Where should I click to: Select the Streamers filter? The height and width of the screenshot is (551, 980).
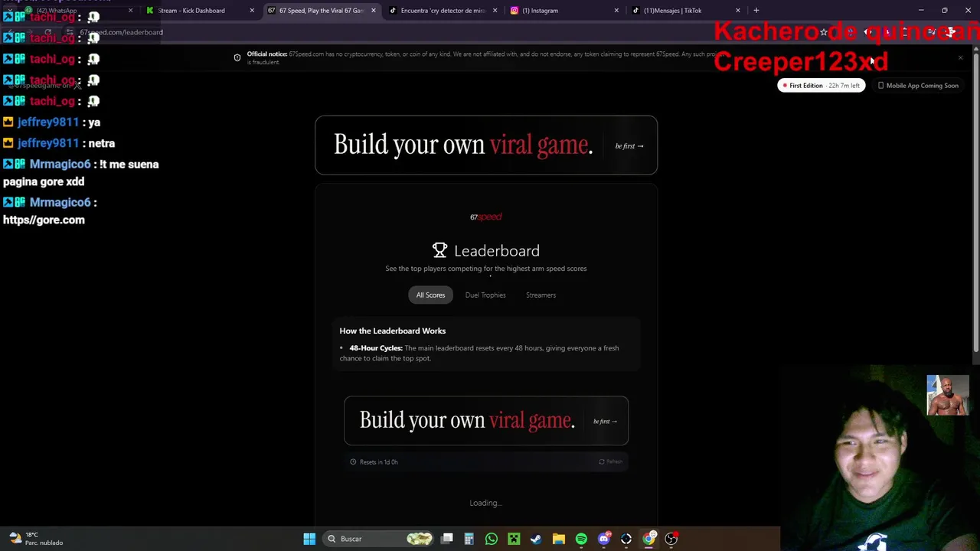coord(541,295)
